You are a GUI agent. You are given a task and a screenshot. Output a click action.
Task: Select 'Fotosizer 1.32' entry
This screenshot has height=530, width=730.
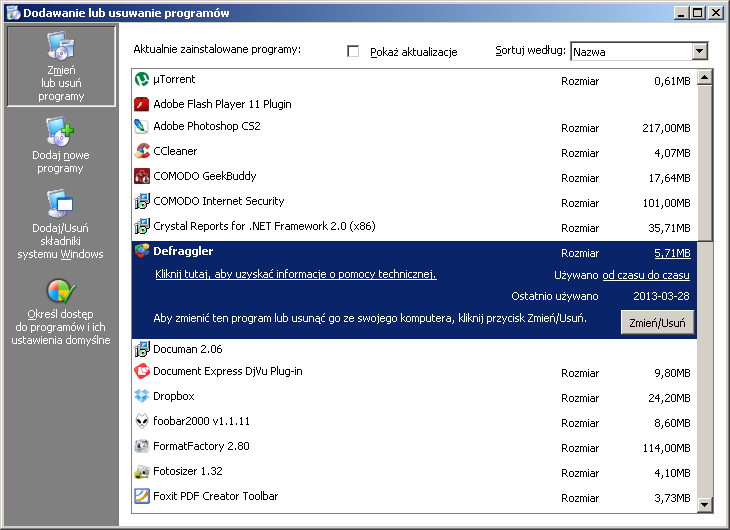pyautogui.click(x=188, y=471)
